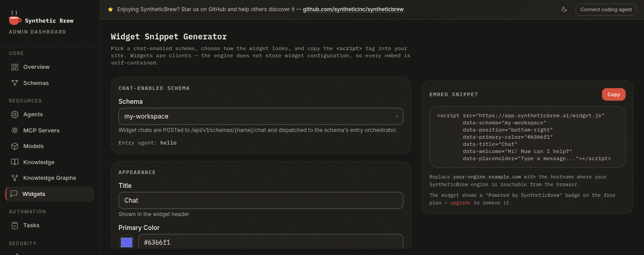644x255 pixels.
Task: Click the Widget Snippet Generator heading
Action: [169, 37]
